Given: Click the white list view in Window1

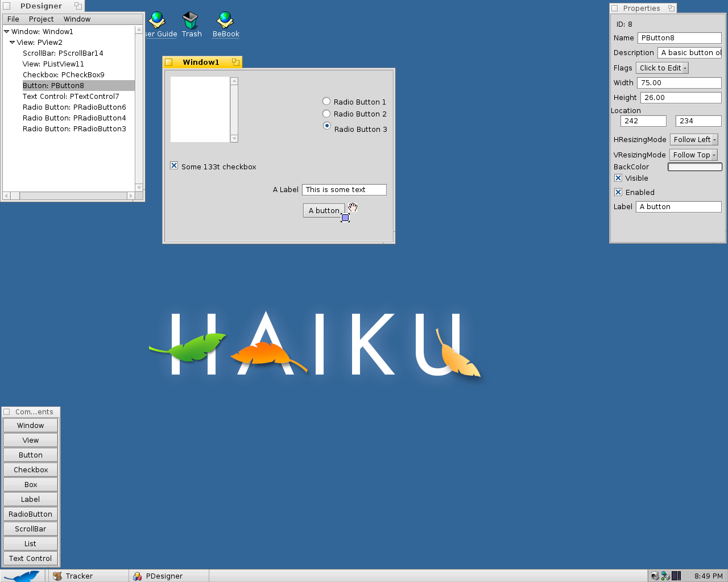Looking at the screenshot, I should (x=200, y=109).
